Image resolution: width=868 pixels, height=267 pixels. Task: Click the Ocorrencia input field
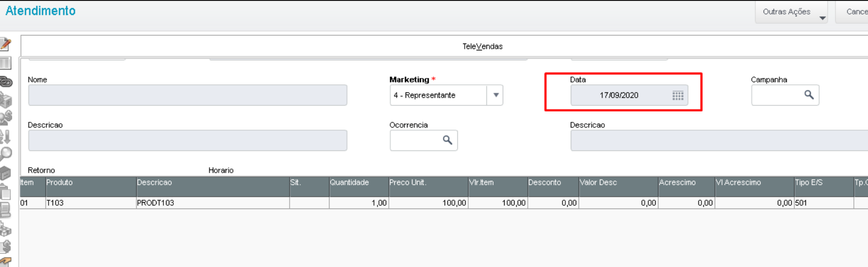[x=423, y=141]
